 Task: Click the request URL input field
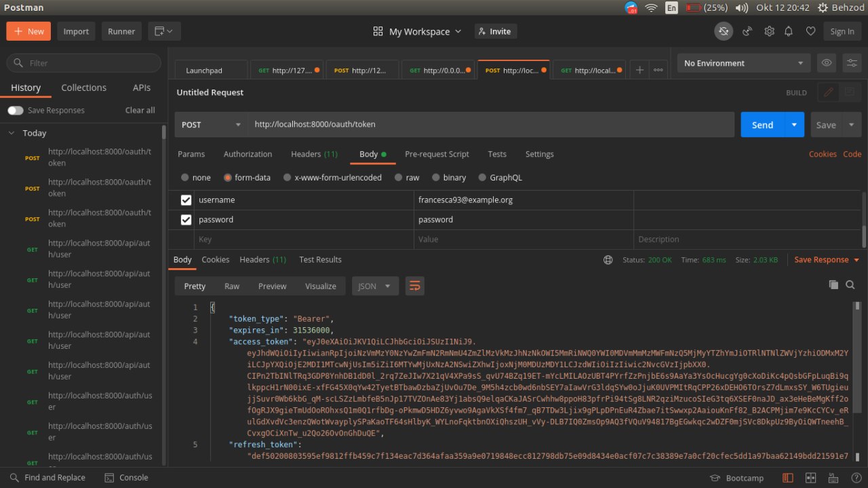491,125
